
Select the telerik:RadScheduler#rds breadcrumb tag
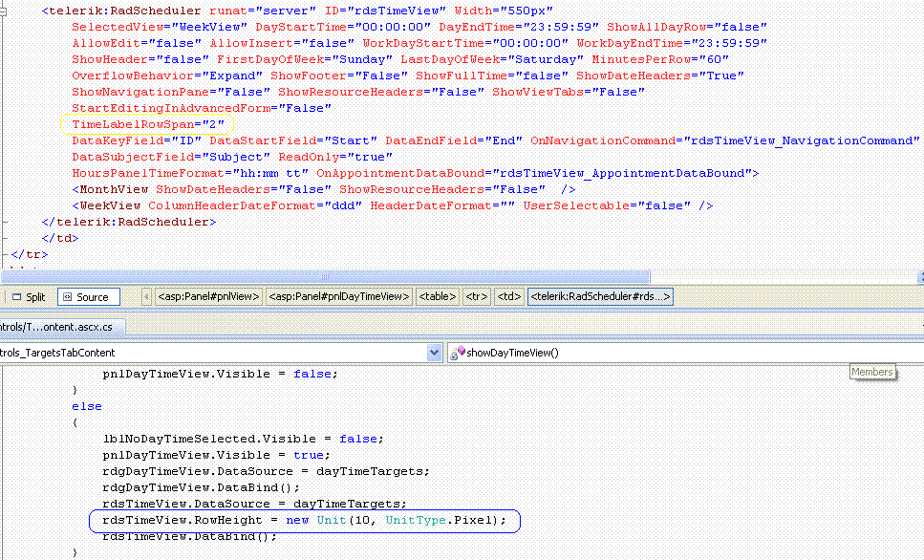click(600, 296)
